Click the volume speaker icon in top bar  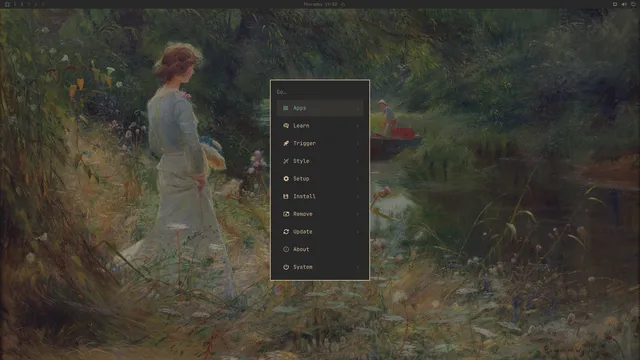click(624, 4)
